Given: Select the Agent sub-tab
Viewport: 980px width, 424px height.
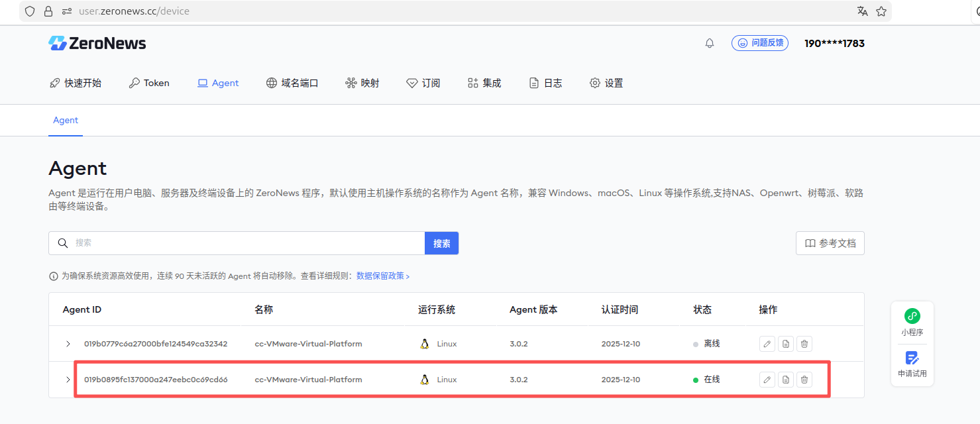Looking at the screenshot, I should pyautogui.click(x=66, y=120).
